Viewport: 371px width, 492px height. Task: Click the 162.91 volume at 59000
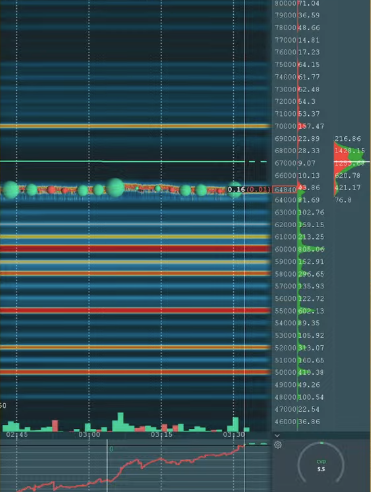311,262
